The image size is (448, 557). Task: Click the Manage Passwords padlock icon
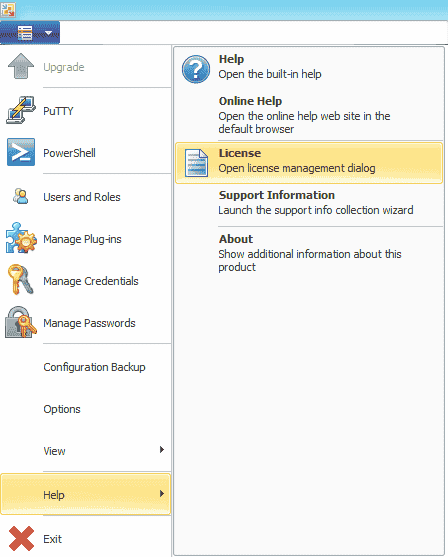click(21, 322)
